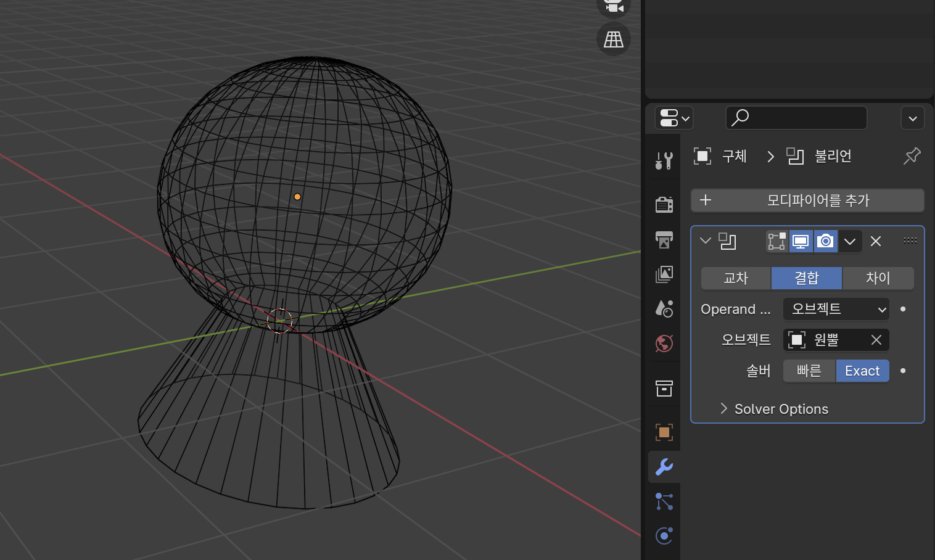The height and width of the screenshot is (560, 935).
Task: Open the editor type dropdown in properties header
Action: pos(674,118)
